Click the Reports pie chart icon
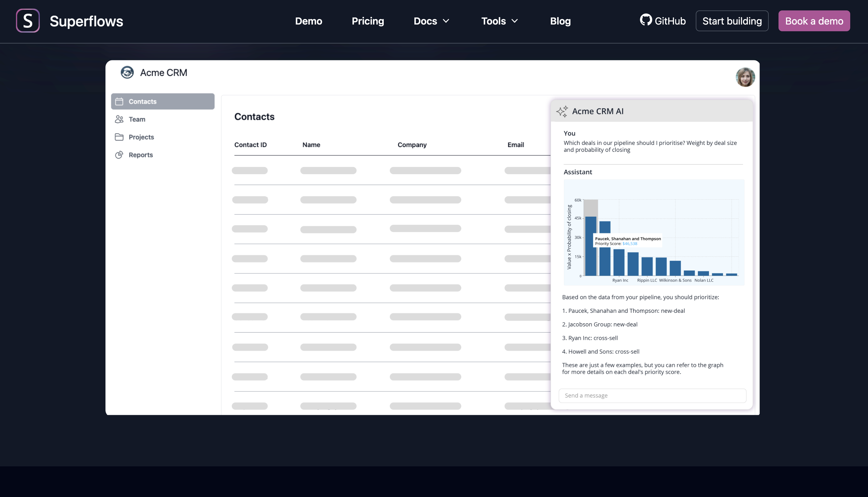This screenshot has width=868, height=497. pyautogui.click(x=119, y=155)
